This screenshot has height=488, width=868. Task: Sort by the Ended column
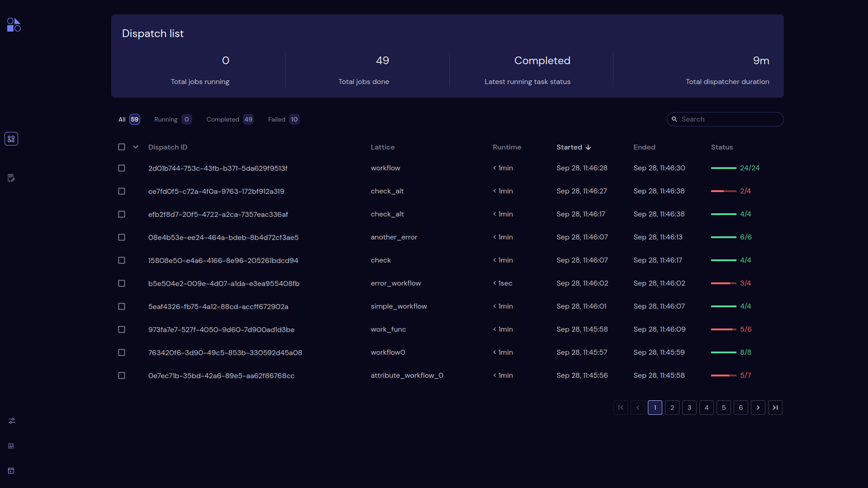point(644,147)
